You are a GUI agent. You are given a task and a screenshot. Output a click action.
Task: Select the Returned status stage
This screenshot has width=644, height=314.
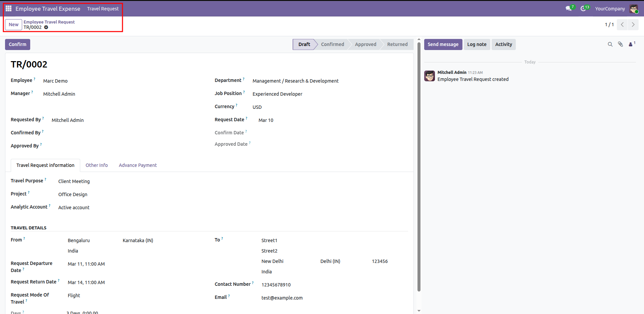(397, 44)
